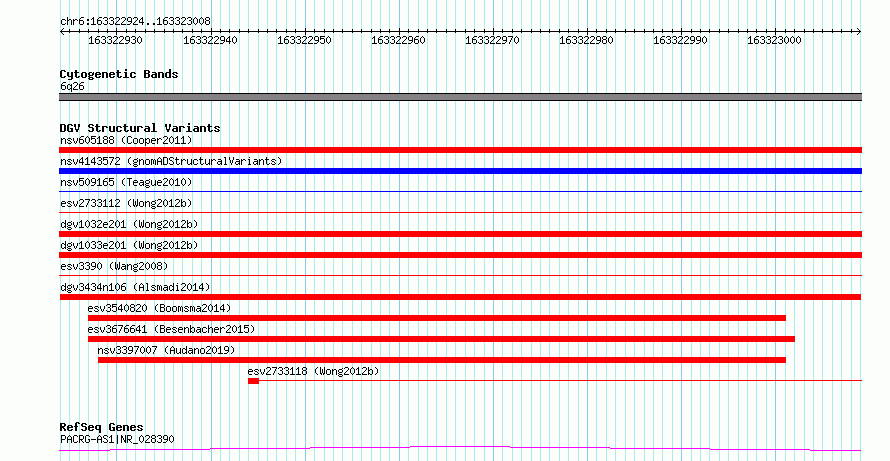Open variant esv3390 (Wang2008) label
Image resolution: width=890 pixels, height=461 pixels.
pyautogui.click(x=114, y=266)
